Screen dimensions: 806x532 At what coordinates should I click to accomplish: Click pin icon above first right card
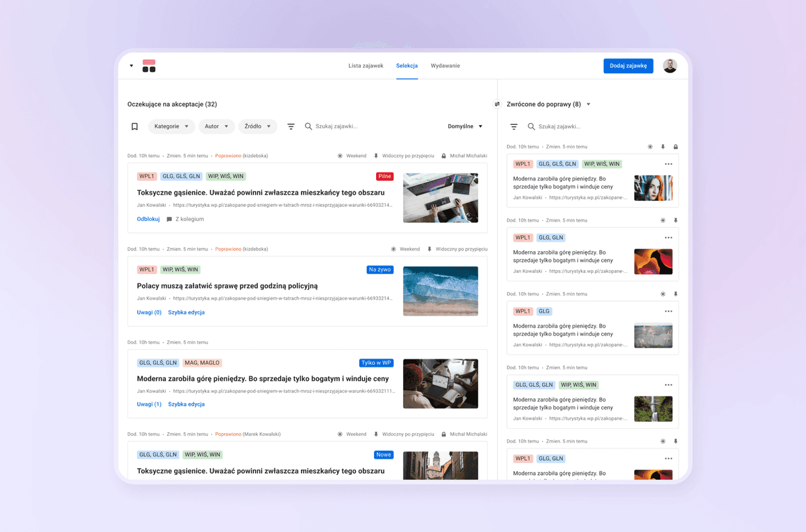tap(663, 146)
